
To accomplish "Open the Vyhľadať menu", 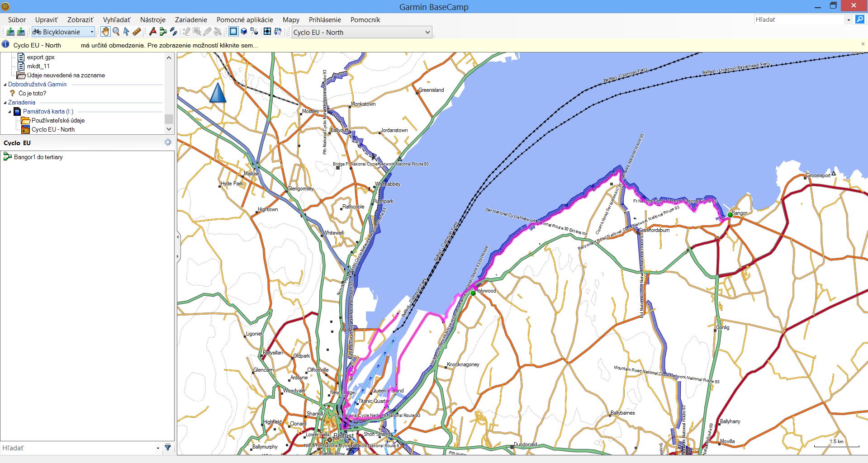I will coord(117,19).
